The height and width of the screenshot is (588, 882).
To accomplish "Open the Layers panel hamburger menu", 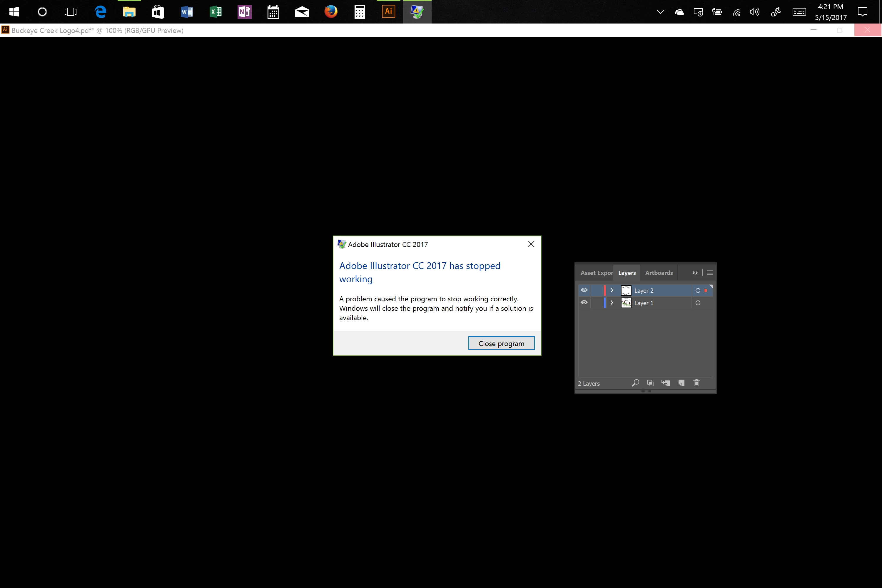I will tap(709, 273).
